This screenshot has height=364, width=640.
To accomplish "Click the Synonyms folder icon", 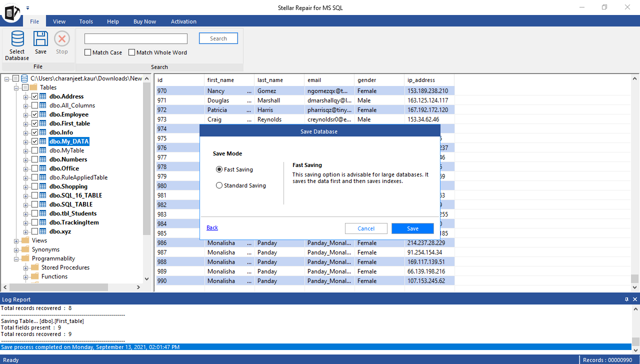I will (x=25, y=249).
